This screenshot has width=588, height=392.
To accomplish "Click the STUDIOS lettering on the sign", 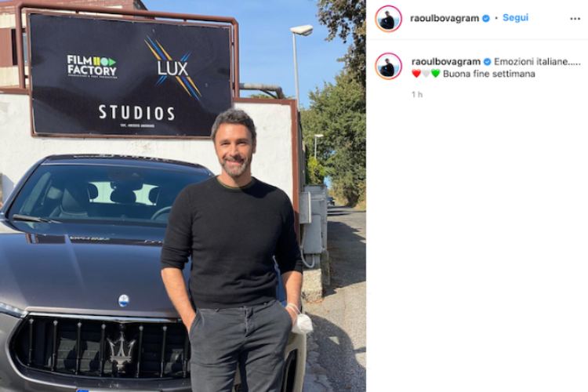I will [x=136, y=113].
